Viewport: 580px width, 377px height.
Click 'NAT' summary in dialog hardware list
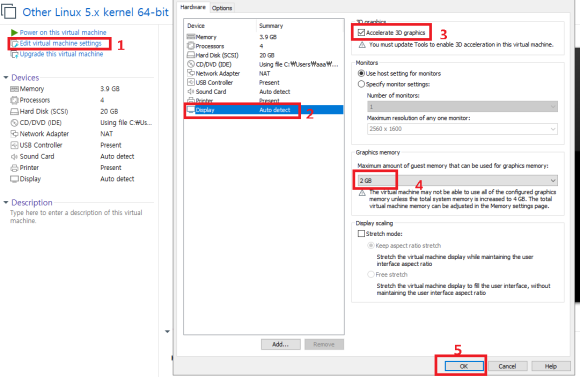tap(264, 73)
